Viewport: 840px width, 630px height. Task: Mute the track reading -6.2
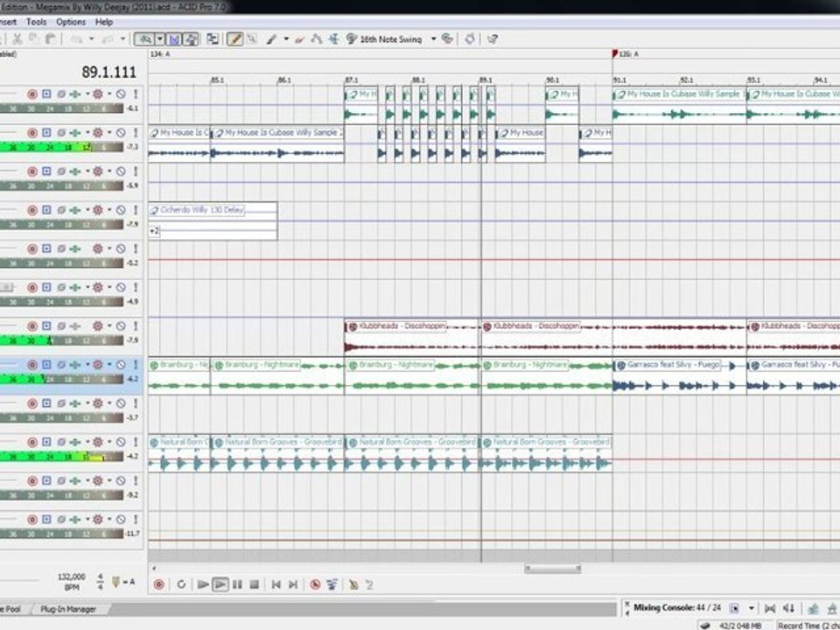[121, 365]
